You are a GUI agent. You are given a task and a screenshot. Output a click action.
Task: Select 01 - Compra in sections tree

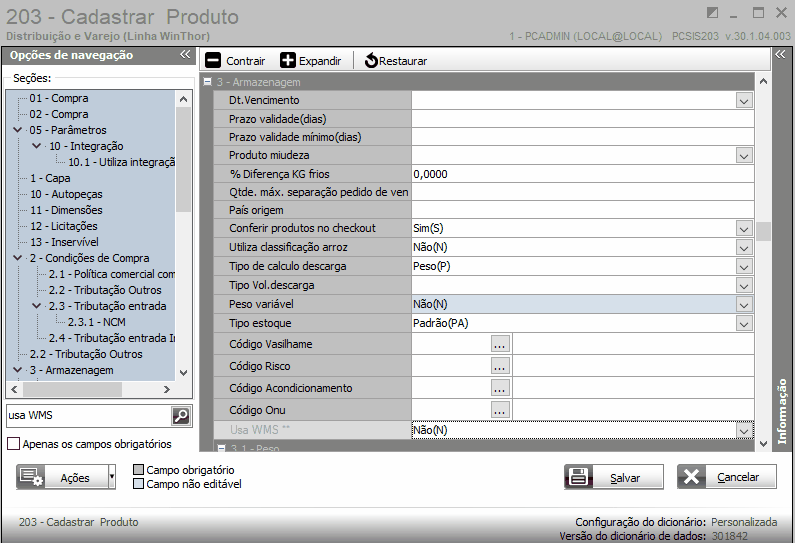pos(59,98)
